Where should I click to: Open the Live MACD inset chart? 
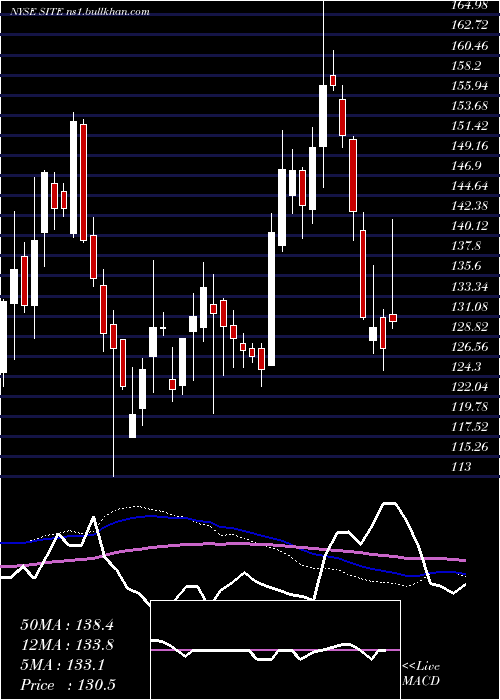275,650
